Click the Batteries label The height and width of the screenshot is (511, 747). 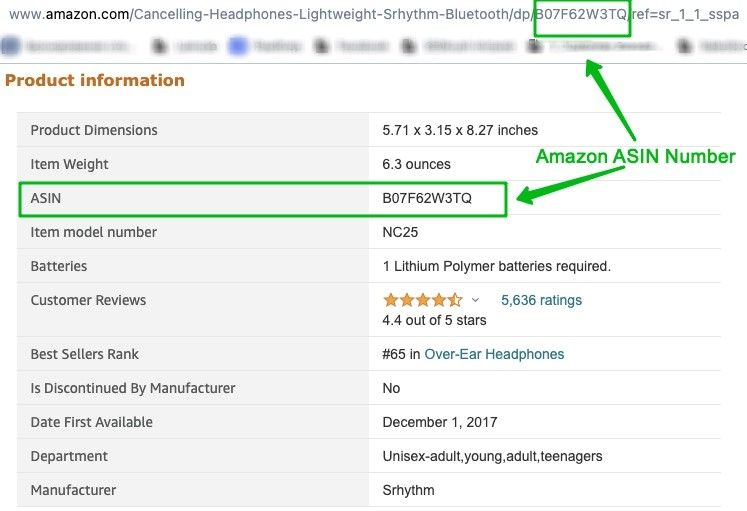tap(59, 266)
